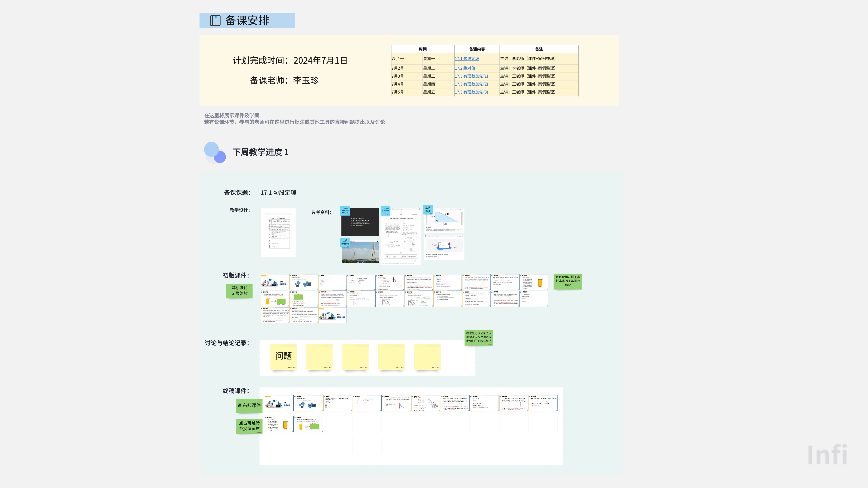Click the 17.1 勾股定理 topic text after 备课课题

coord(278,193)
